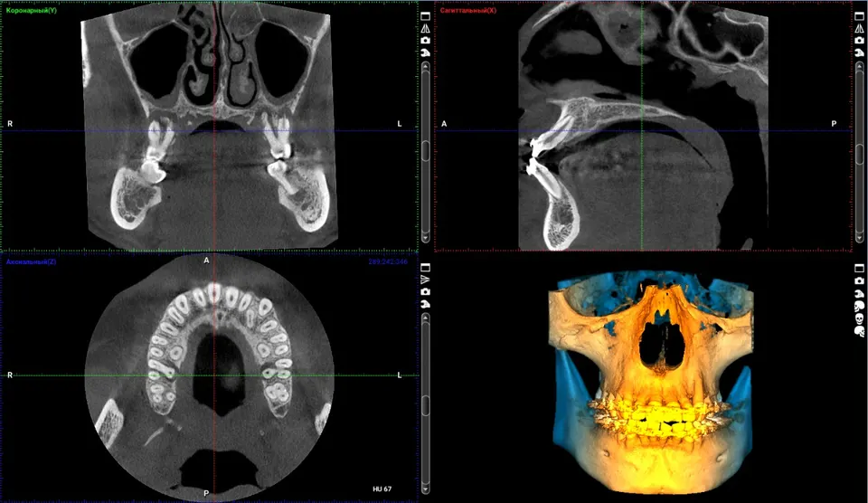Screen dimensions: 868x503
Task: Open wrench settings for sagittal view
Action: click(859, 52)
